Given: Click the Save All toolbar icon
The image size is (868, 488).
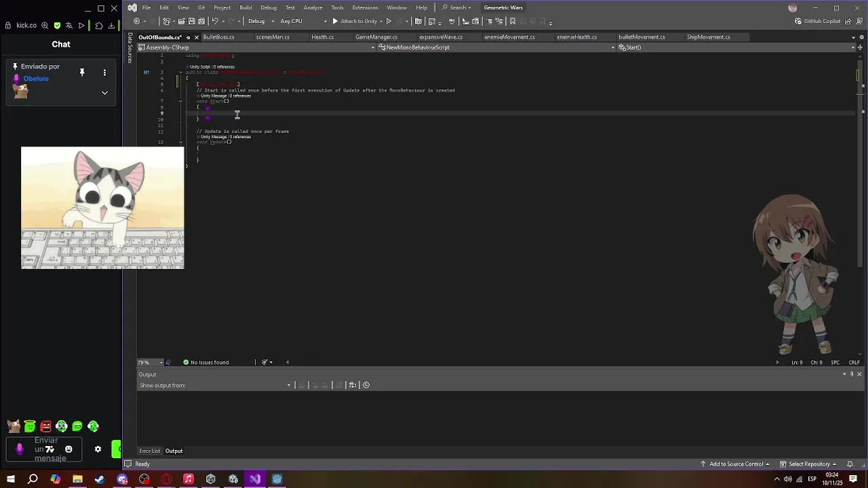Looking at the screenshot, I should point(201,21).
